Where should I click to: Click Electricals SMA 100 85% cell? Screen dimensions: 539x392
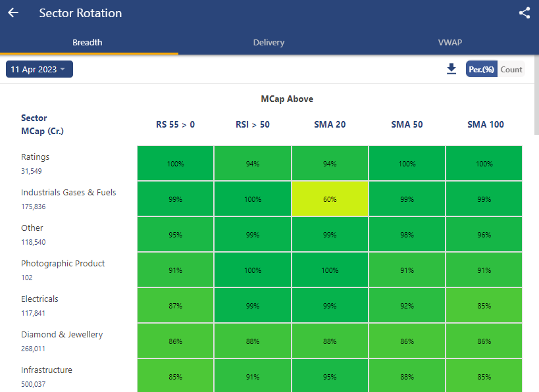(484, 306)
